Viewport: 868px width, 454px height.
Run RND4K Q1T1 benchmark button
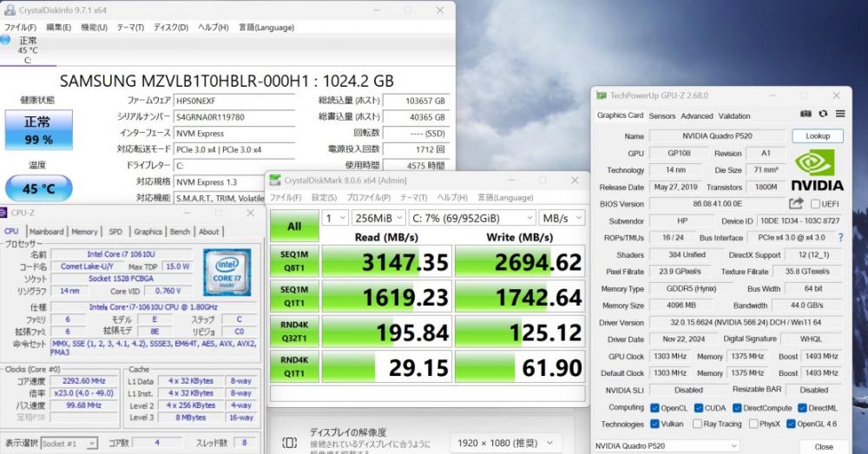(294, 366)
